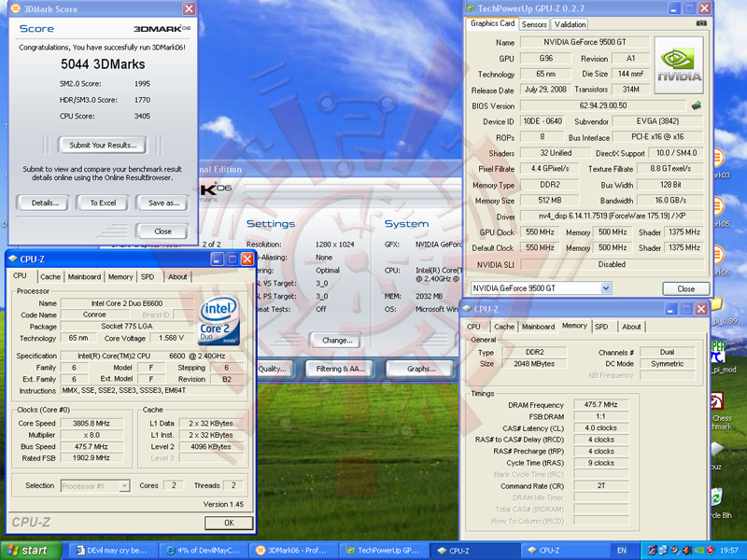
Task: Click the Intel Core 2 Duo logo in CPU-Z
Action: 218,320
